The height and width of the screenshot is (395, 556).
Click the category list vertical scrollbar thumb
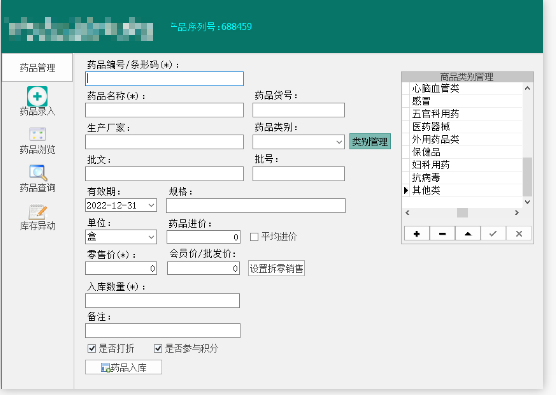point(527,177)
